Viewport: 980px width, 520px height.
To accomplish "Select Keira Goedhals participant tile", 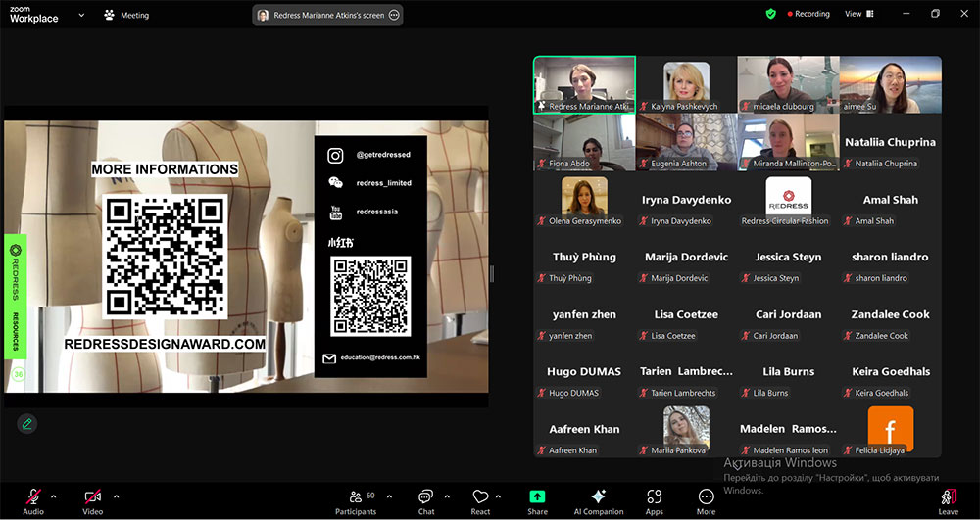I will pyautogui.click(x=891, y=372).
